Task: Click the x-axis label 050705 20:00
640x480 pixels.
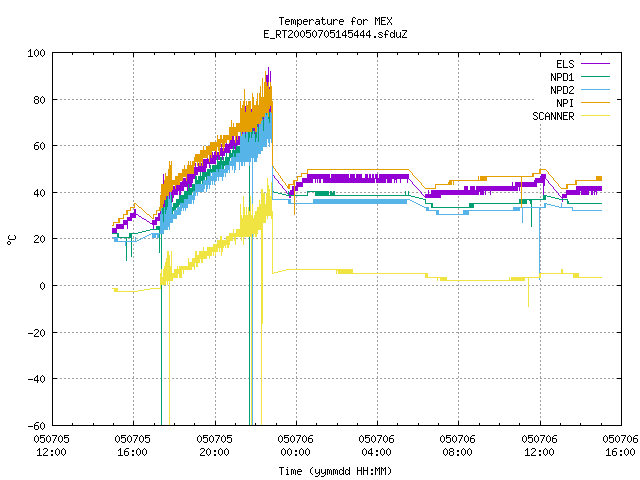Action: coord(214,445)
